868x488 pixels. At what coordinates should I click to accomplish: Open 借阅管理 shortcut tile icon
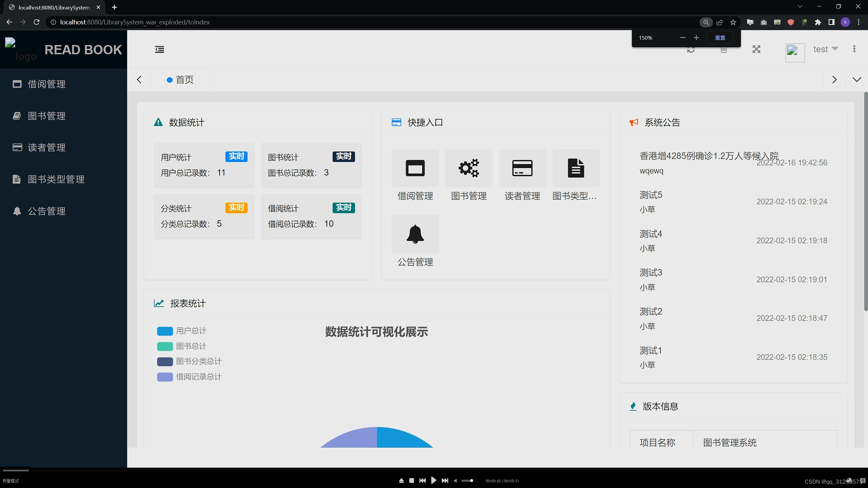coord(415,168)
